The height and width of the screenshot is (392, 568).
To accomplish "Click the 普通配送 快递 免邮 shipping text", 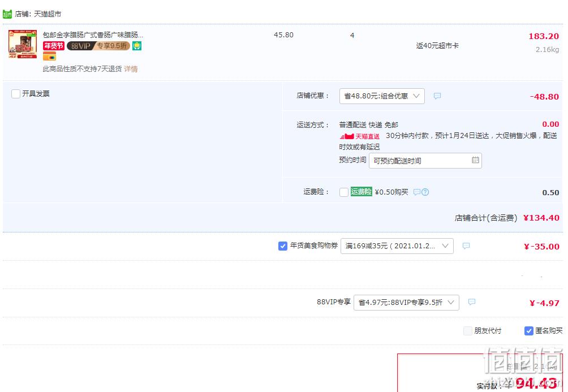I will 368,125.
